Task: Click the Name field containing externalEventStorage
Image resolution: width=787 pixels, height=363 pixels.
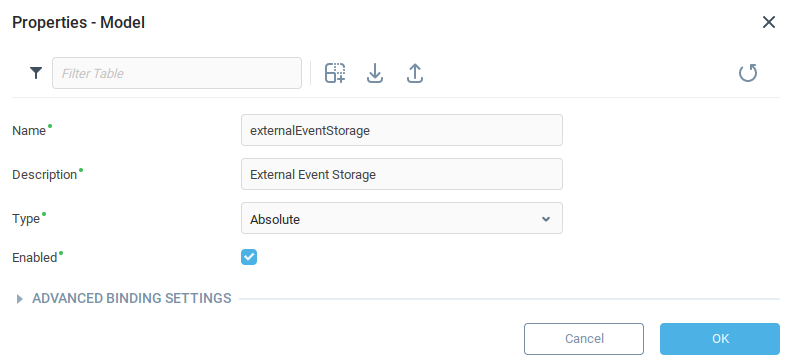Action: pyautogui.click(x=402, y=131)
